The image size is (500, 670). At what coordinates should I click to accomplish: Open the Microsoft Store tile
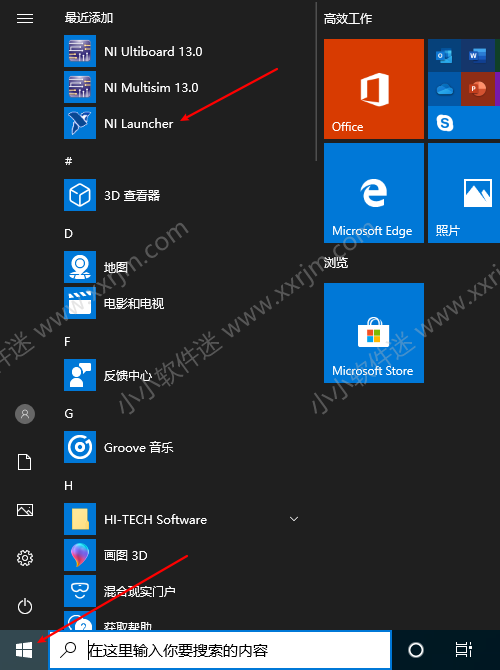coord(374,333)
